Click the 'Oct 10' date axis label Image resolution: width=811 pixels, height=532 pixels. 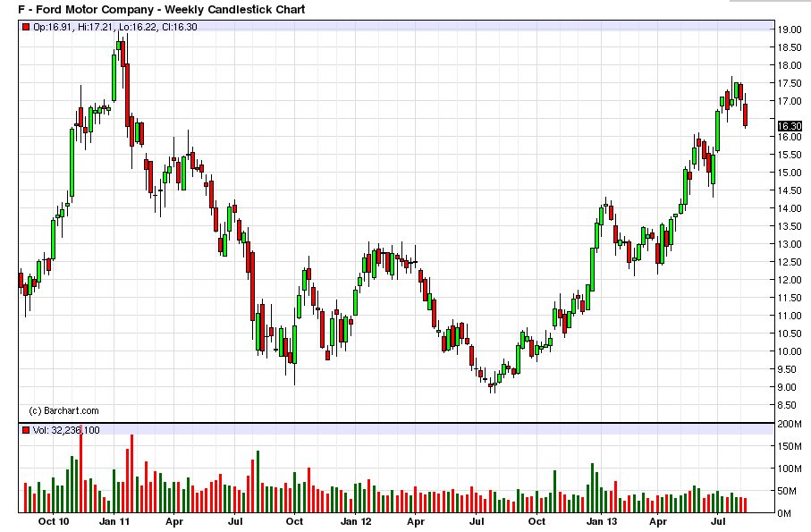pos(54,521)
